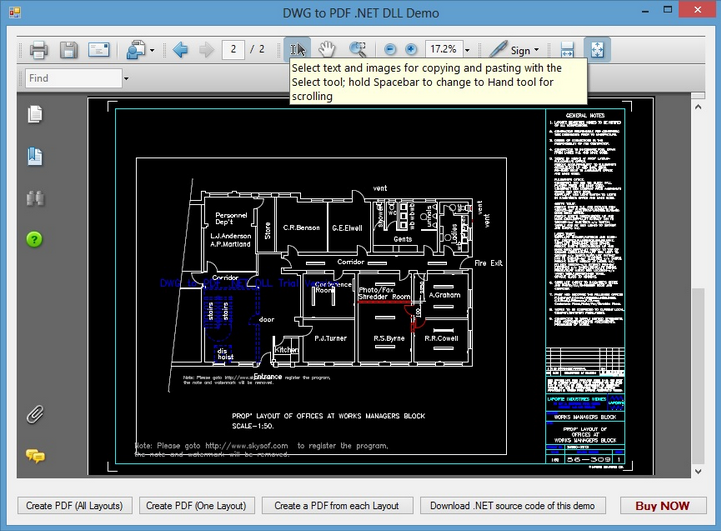Select the Marquee Zoom tool

[x=358, y=49]
